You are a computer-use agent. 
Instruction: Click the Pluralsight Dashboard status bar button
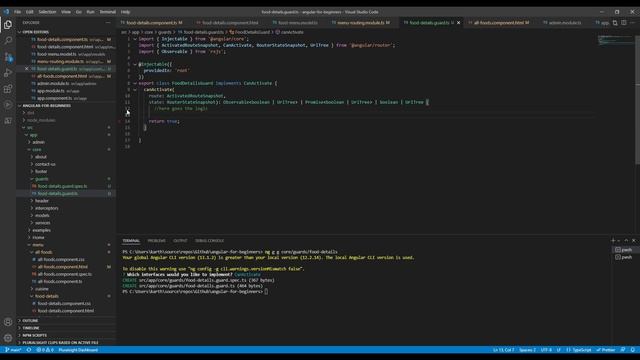pos(78,350)
